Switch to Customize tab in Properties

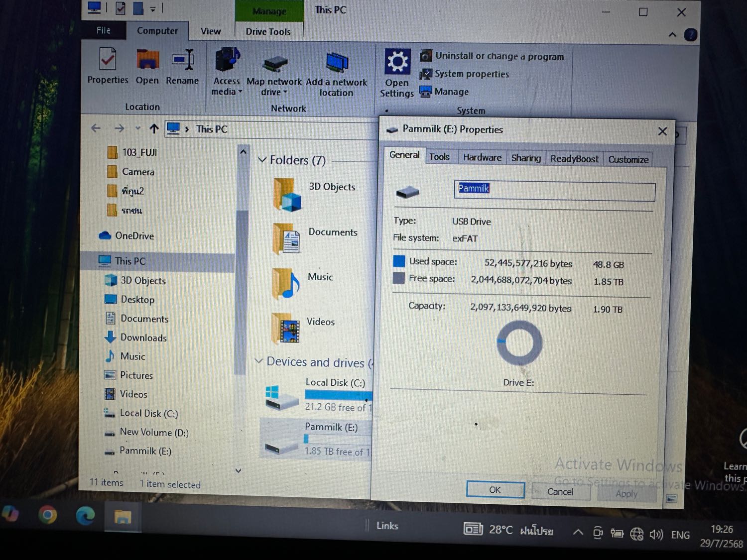click(628, 159)
